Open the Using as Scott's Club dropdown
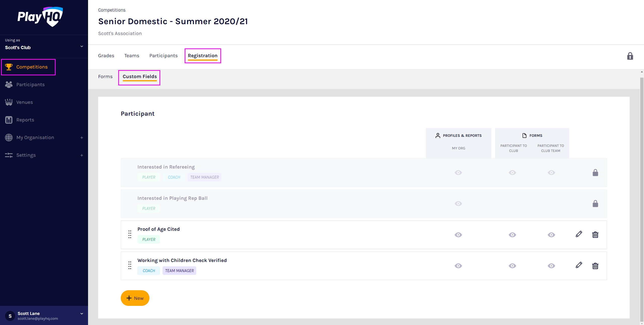This screenshot has width=644, height=325. pyautogui.click(x=82, y=47)
